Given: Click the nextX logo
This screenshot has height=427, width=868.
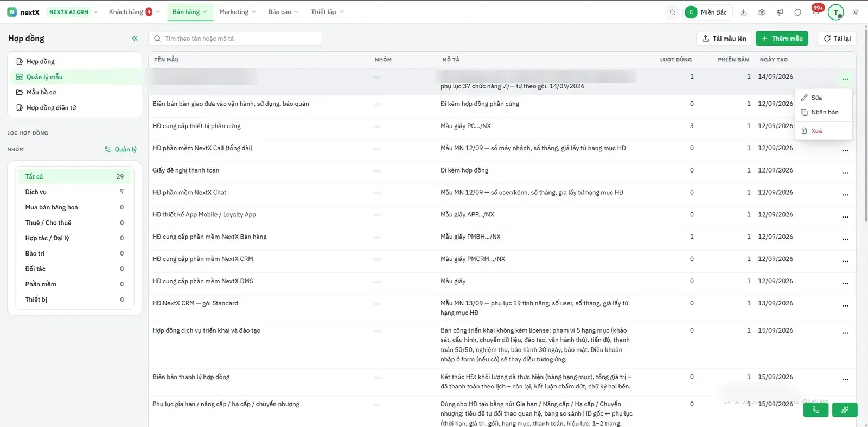Looking at the screenshot, I should (x=23, y=12).
